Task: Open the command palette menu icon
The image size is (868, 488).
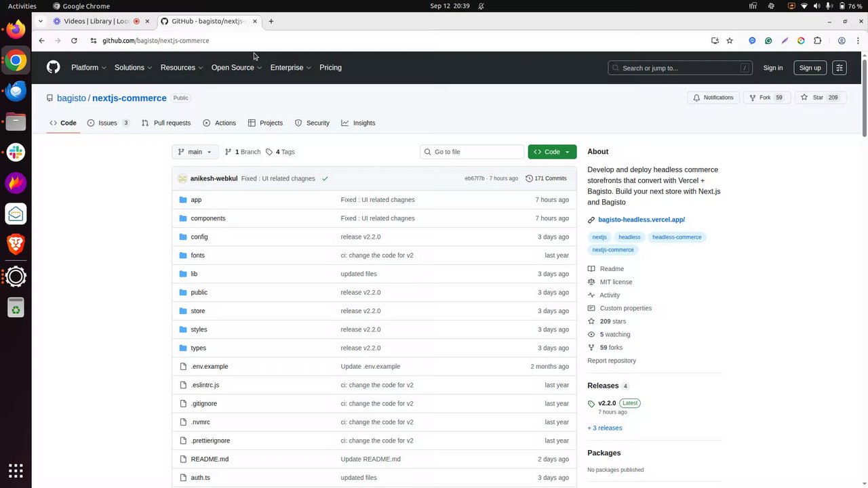Action: coord(840,68)
